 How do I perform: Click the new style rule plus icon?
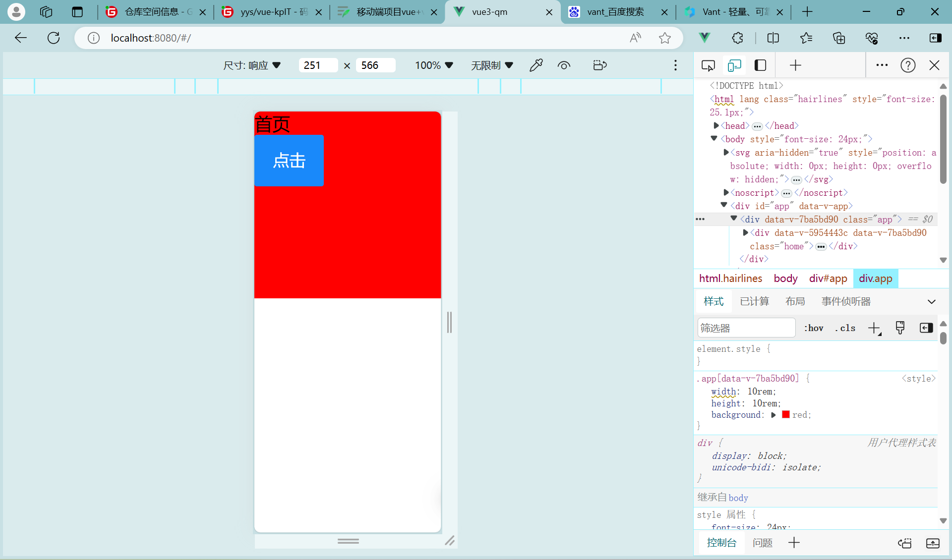[874, 328]
